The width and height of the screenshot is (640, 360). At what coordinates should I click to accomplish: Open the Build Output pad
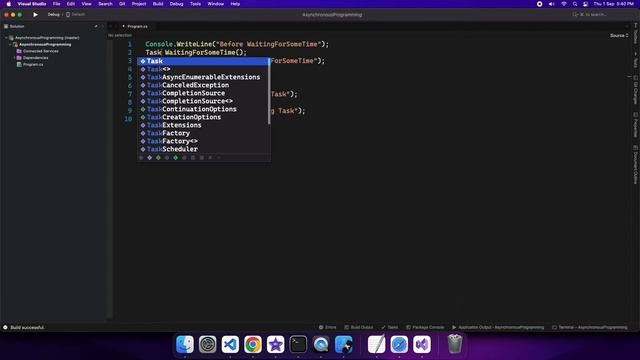358,327
